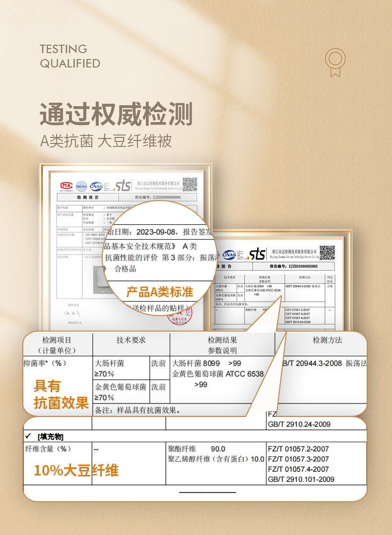Click left report number ZJZD23090805865
Screen dimensions: 392x535
pos(167,197)
